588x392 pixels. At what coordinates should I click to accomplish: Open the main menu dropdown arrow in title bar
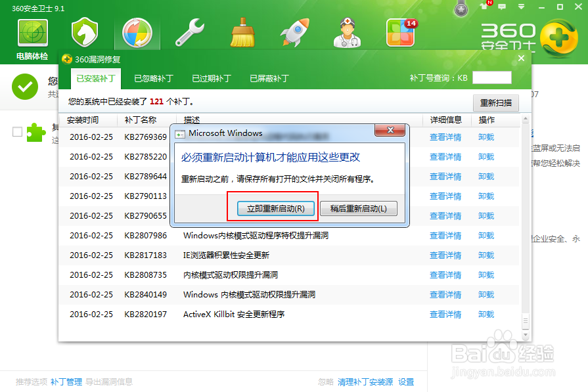click(x=521, y=7)
